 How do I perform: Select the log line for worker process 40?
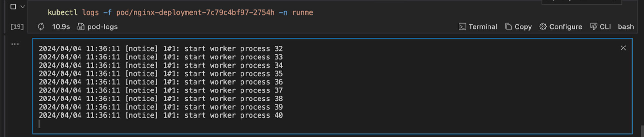click(x=161, y=115)
